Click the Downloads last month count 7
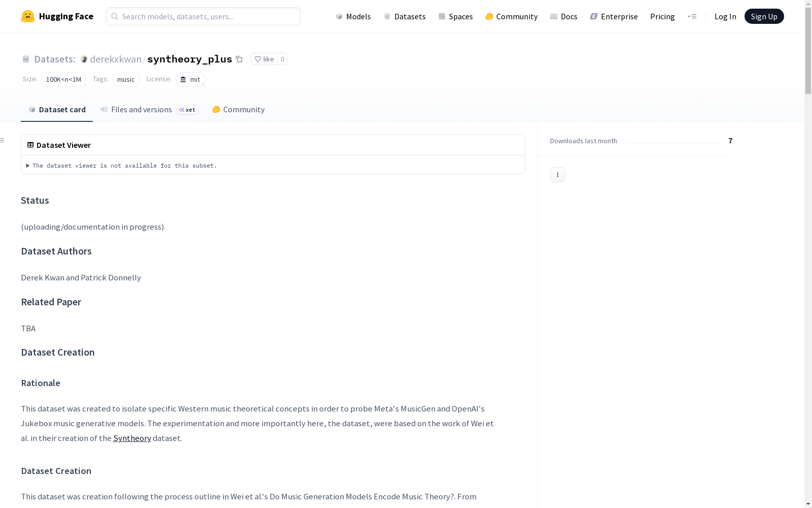The height and width of the screenshot is (508, 812). [x=730, y=141]
